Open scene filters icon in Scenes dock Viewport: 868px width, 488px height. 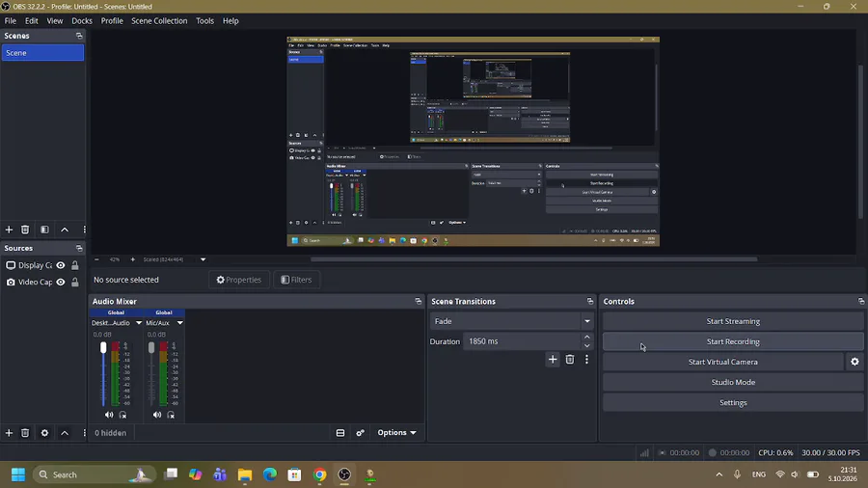44,230
